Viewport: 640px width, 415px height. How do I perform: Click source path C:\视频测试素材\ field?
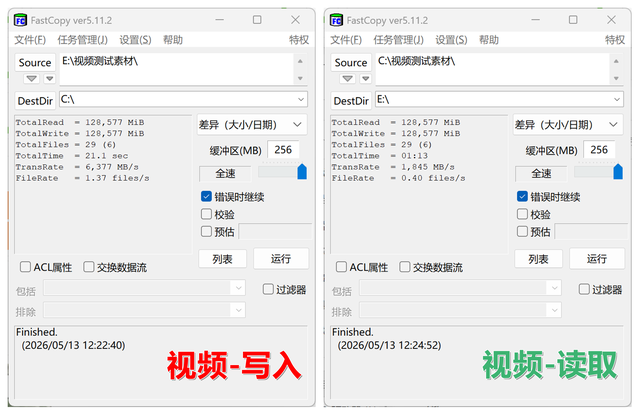[x=492, y=69]
